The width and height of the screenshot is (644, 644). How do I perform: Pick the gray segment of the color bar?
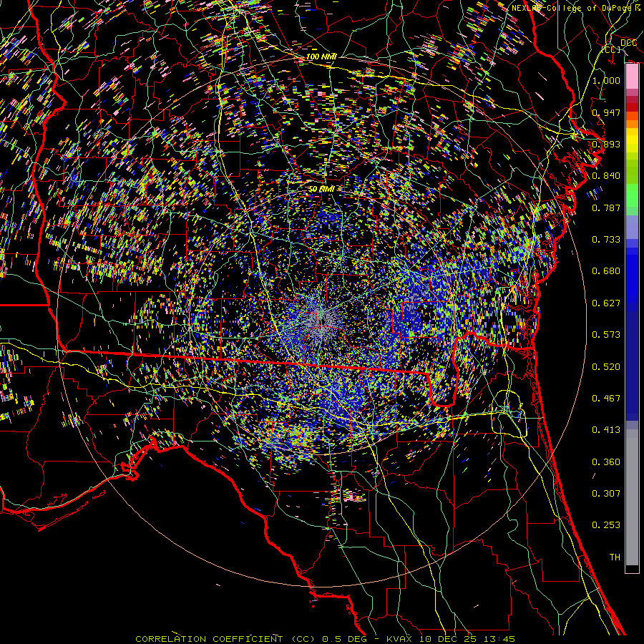coord(632,497)
